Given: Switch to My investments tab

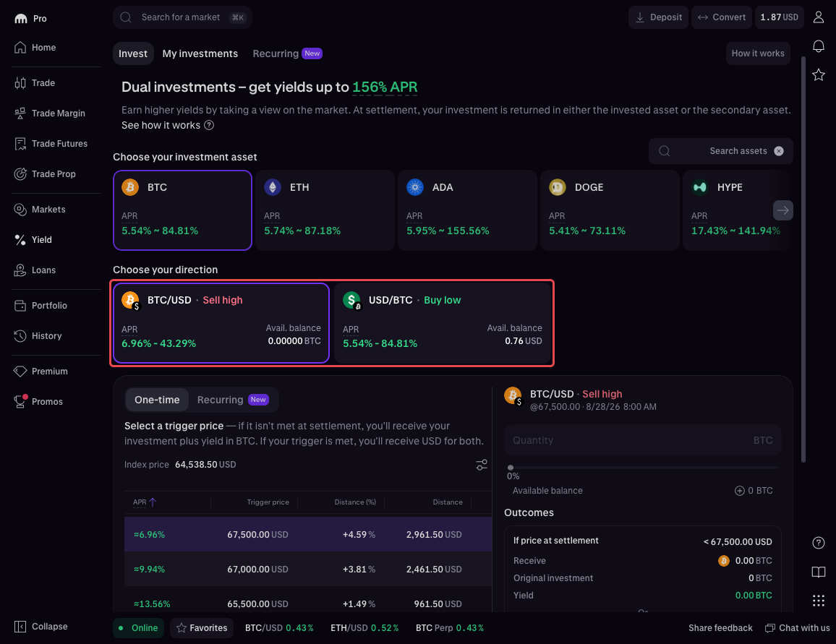Looking at the screenshot, I should click(200, 53).
